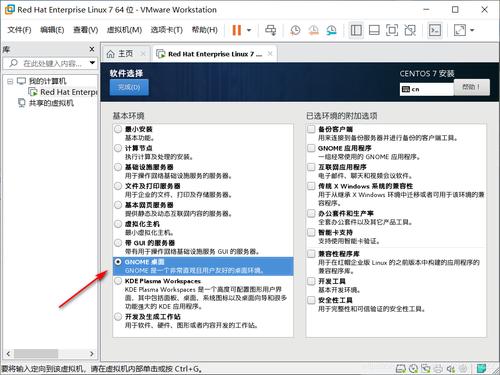Close the Red Hat Enterprise Linux 7 tab
Viewport: 500px width, 375px height.
point(270,53)
